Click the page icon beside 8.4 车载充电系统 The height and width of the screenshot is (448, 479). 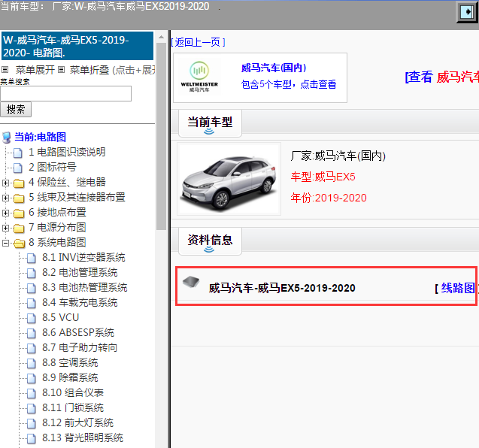click(x=31, y=303)
